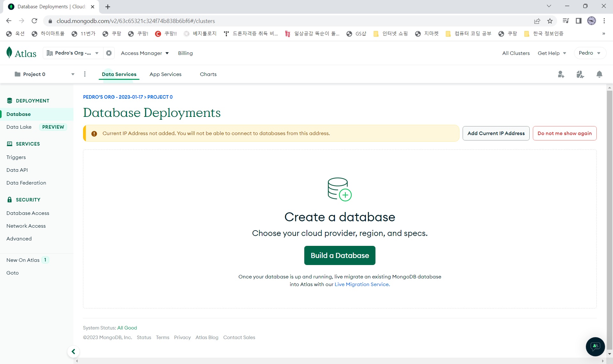The height and width of the screenshot is (364, 613).
Task: Open the support chat bubble
Action: 595,346
